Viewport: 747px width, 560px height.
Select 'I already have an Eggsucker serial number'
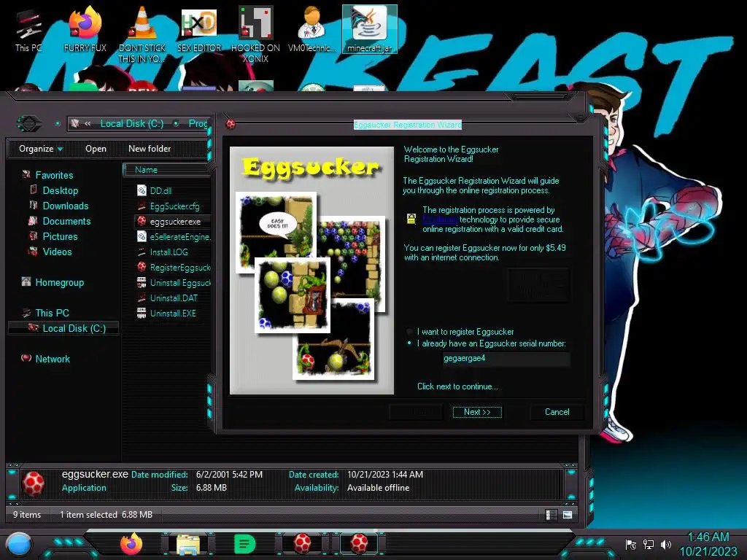(x=487, y=343)
